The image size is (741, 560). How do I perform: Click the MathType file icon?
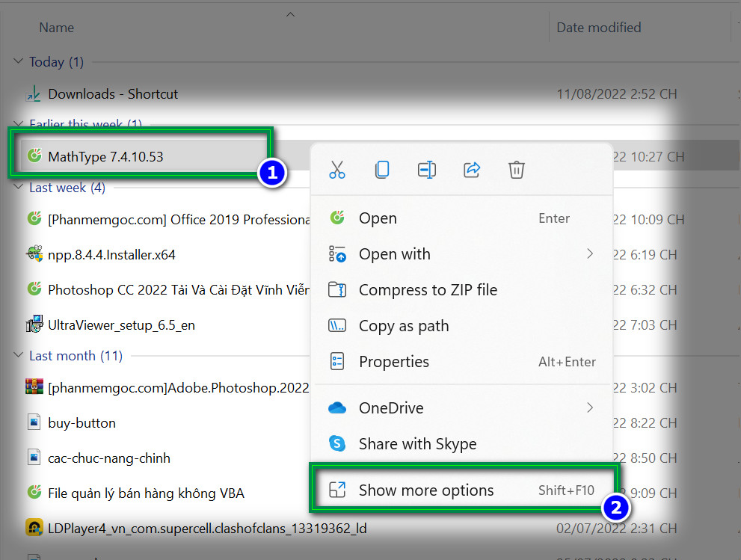(x=34, y=155)
